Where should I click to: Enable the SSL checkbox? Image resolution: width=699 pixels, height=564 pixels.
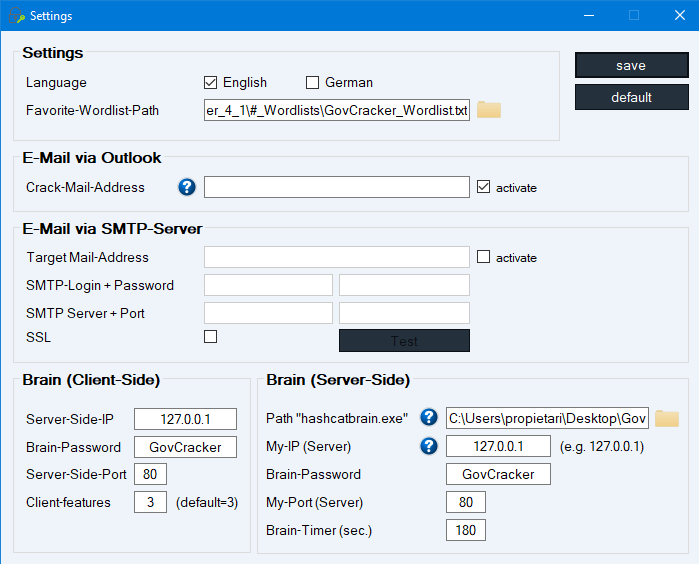[x=210, y=336]
